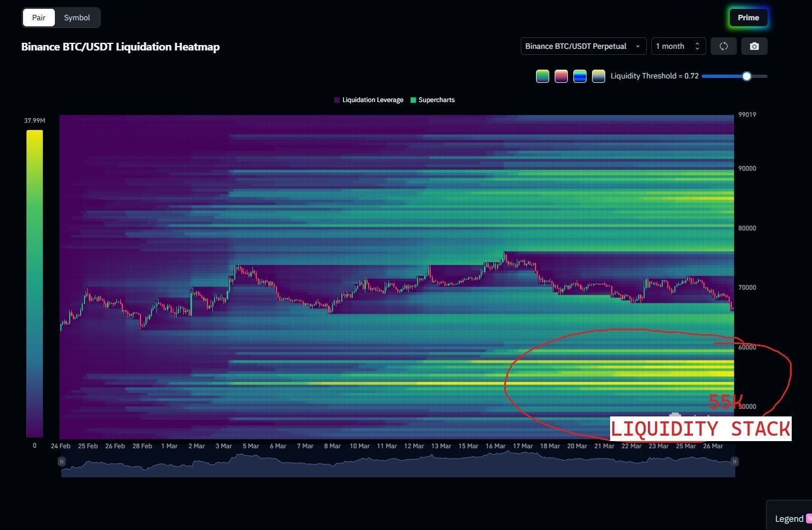Open the Binance BTC/USDT Perpetual dropdown
The width and height of the screenshot is (812, 530).
[583, 46]
